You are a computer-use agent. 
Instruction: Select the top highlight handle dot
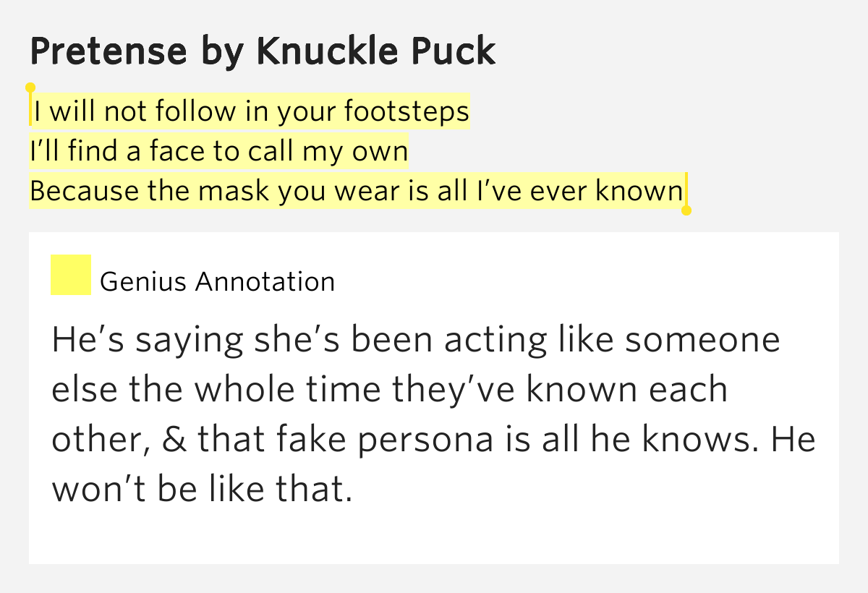(x=30, y=88)
